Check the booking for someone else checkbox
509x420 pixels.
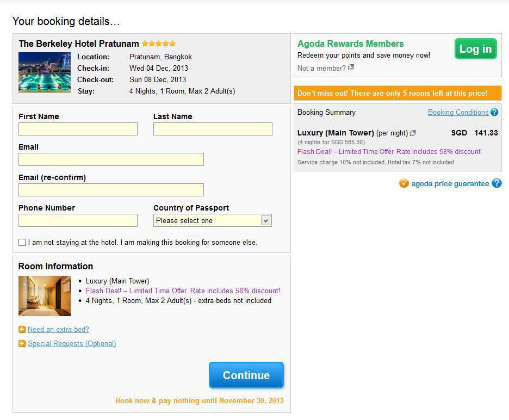(x=22, y=242)
